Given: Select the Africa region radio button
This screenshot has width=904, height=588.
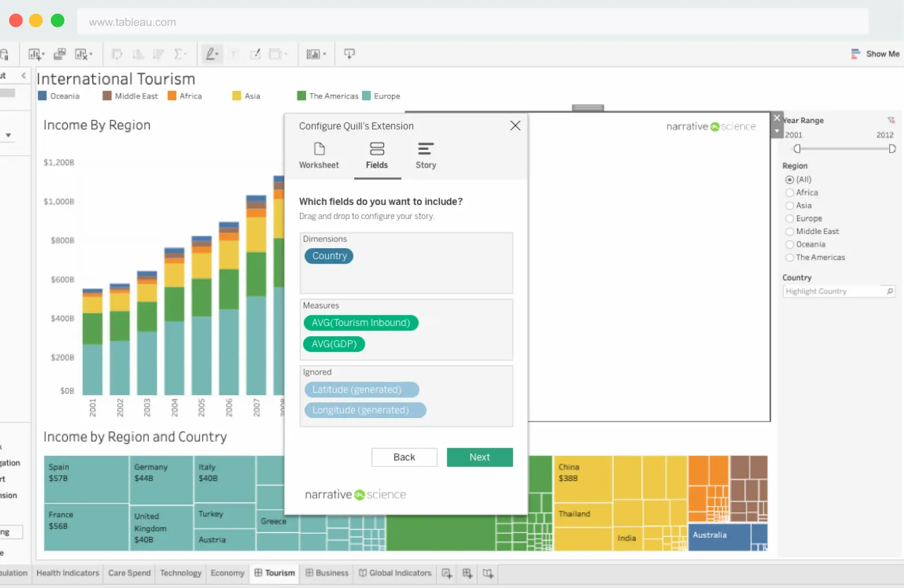Looking at the screenshot, I should click(790, 193).
